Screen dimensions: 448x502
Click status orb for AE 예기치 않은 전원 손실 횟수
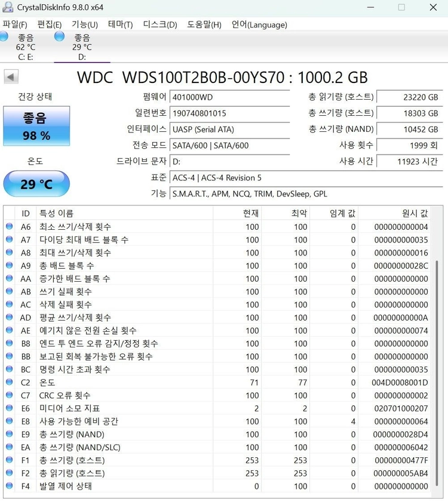tap(10, 330)
